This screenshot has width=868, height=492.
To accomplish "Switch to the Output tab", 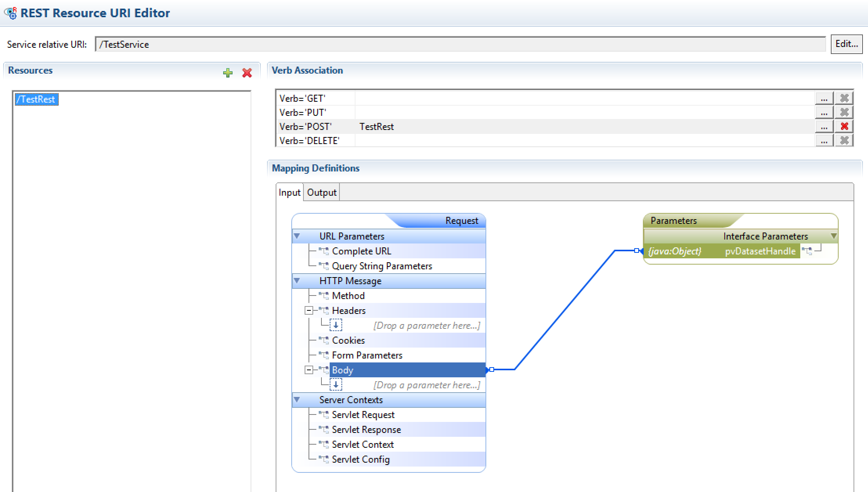I will coord(321,193).
